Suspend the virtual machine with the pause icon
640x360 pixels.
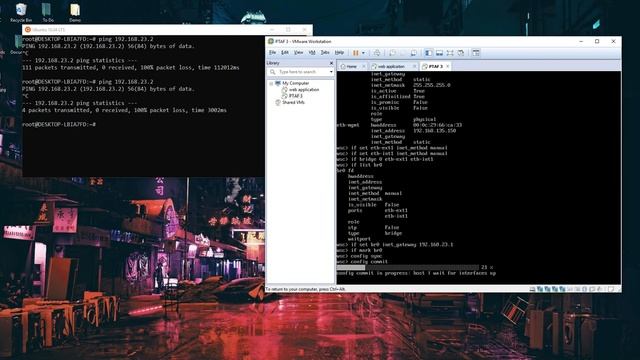[x=356, y=53]
